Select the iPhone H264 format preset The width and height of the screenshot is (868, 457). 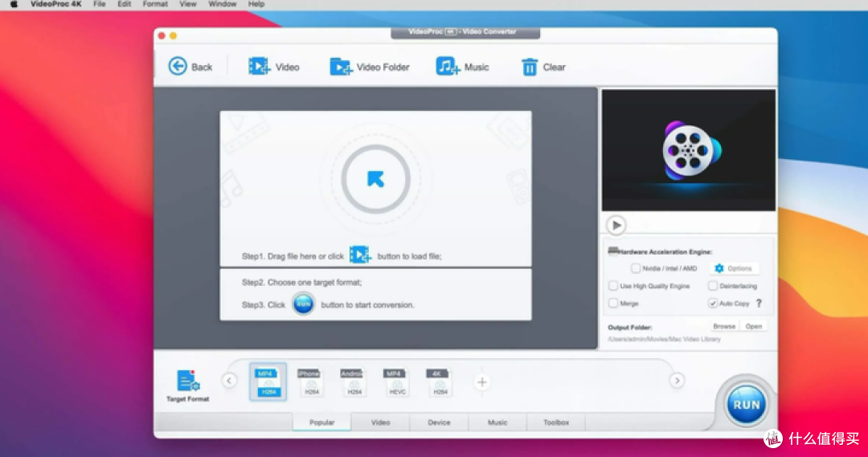tap(309, 382)
